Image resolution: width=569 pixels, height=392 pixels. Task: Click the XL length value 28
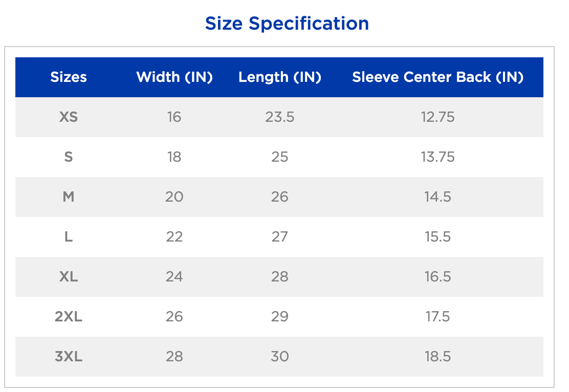pyautogui.click(x=280, y=277)
